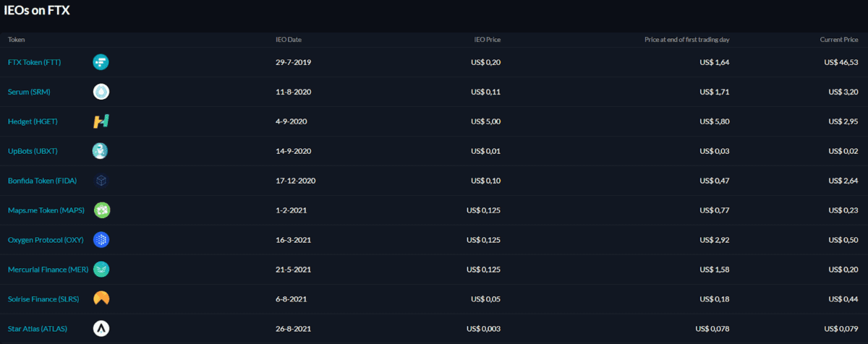Click the Bonfida Token (FIDA) cube icon
This screenshot has width=868, height=344.
[x=101, y=180]
